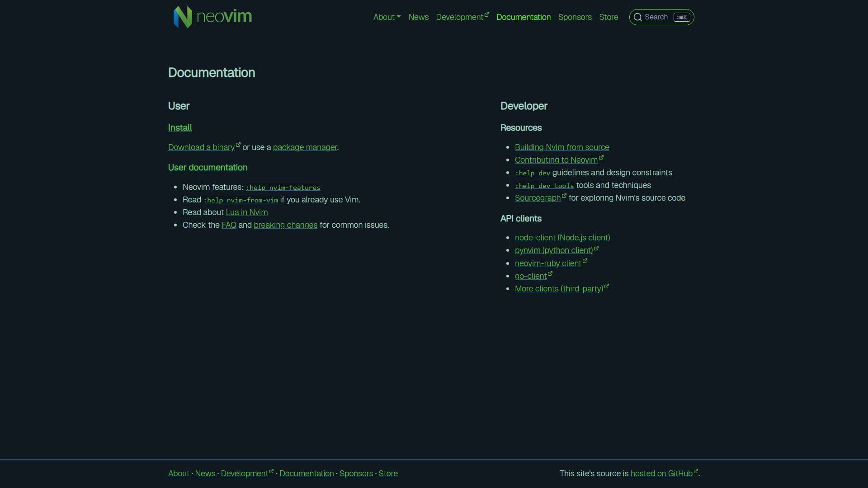Click external-link icon beside header Development
The width and height of the screenshot is (868, 488).
[487, 14]
